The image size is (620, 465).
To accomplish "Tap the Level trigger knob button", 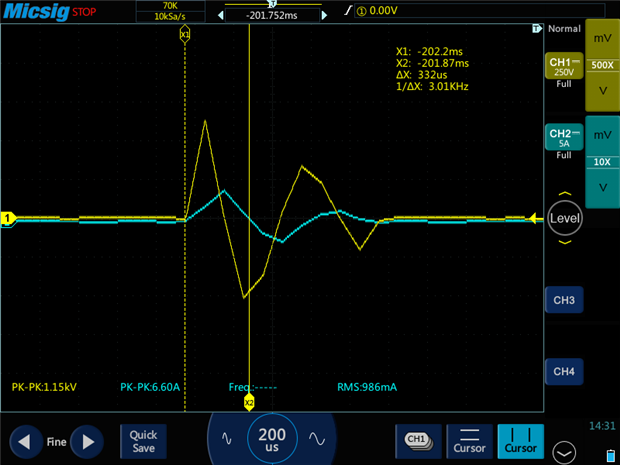I will point(565,218).
